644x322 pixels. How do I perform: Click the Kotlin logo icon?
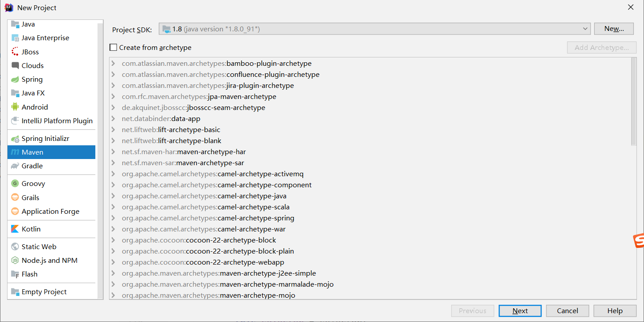[15, 229]
